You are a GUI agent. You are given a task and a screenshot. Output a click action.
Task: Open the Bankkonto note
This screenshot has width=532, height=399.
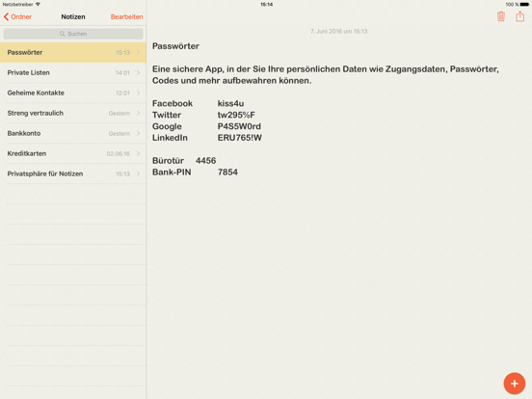pyautogui.click(x=73, y=133)
